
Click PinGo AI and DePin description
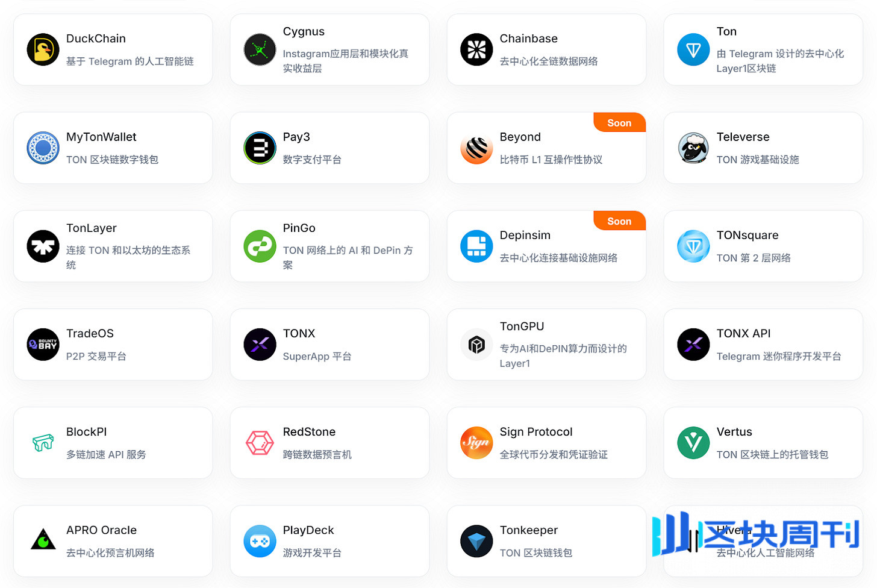(x=348, y=257)
